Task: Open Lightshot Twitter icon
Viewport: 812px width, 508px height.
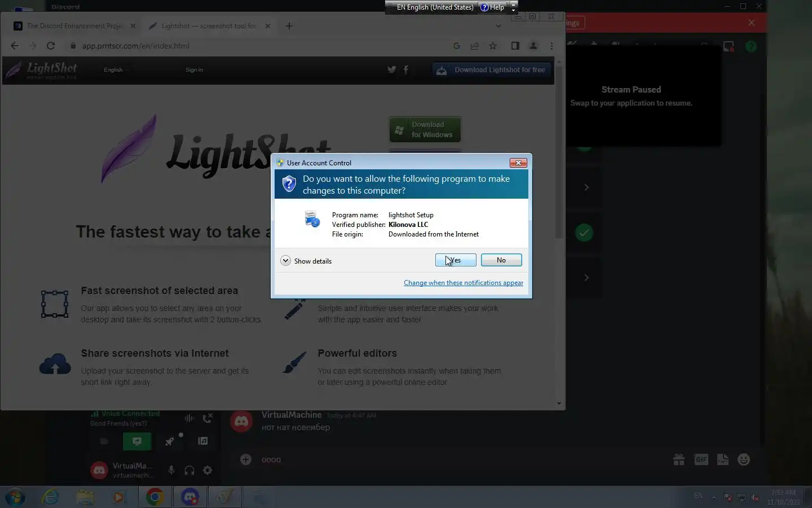Action: (391, 70)
